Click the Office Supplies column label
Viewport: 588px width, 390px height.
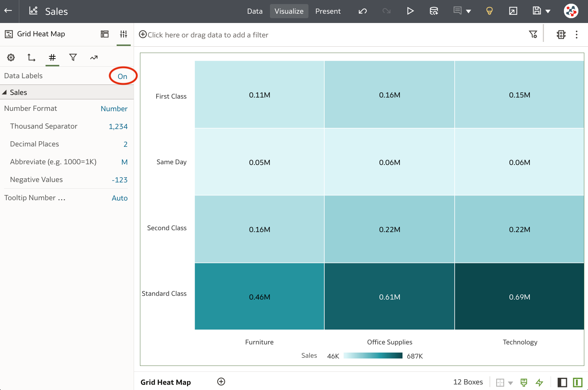click(390, 342)
